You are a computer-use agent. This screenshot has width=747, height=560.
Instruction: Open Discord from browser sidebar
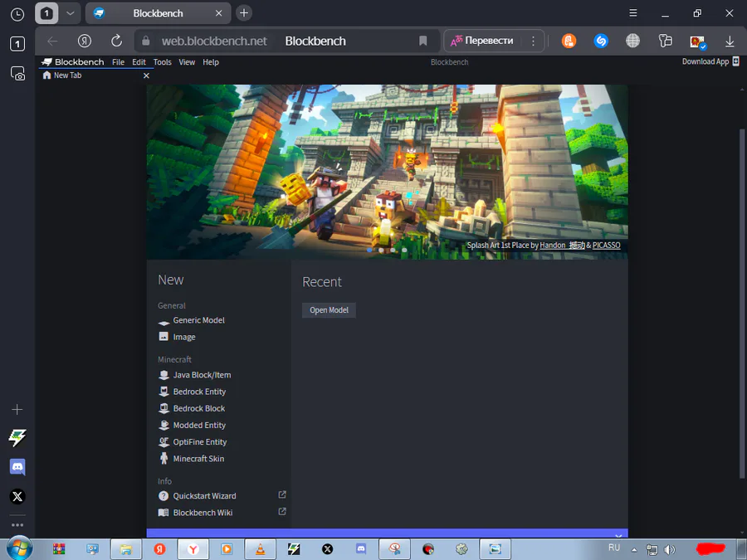17,467
